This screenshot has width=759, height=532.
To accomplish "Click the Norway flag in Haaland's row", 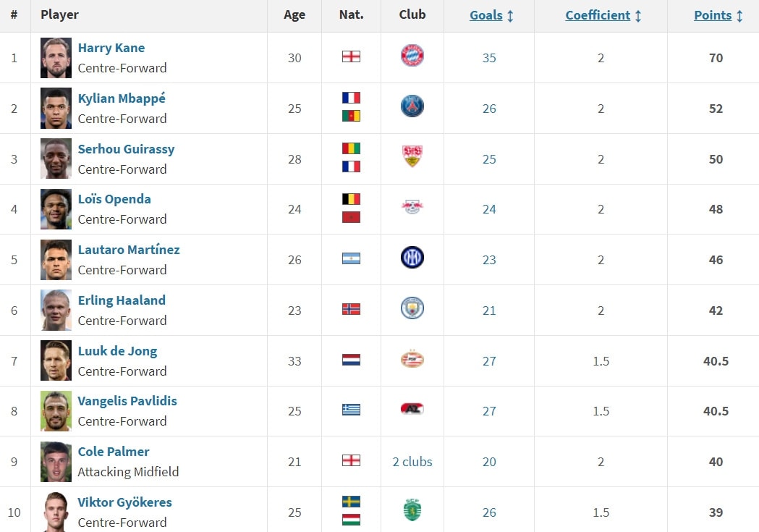I will click(351, 309).
